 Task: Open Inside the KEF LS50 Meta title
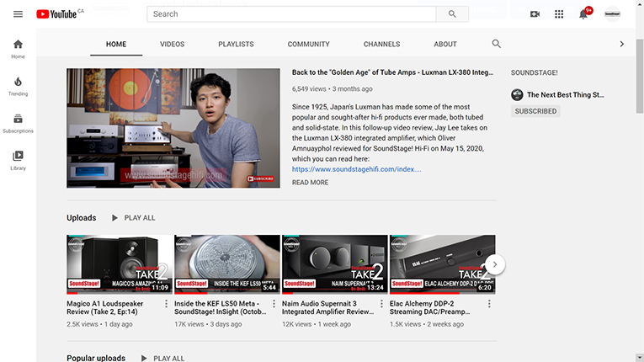tap(221, 308)
